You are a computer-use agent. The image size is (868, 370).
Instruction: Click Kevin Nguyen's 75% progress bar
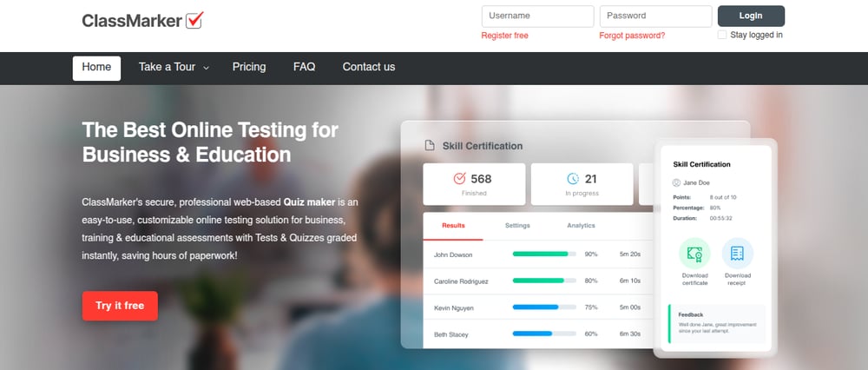[544, 307]
